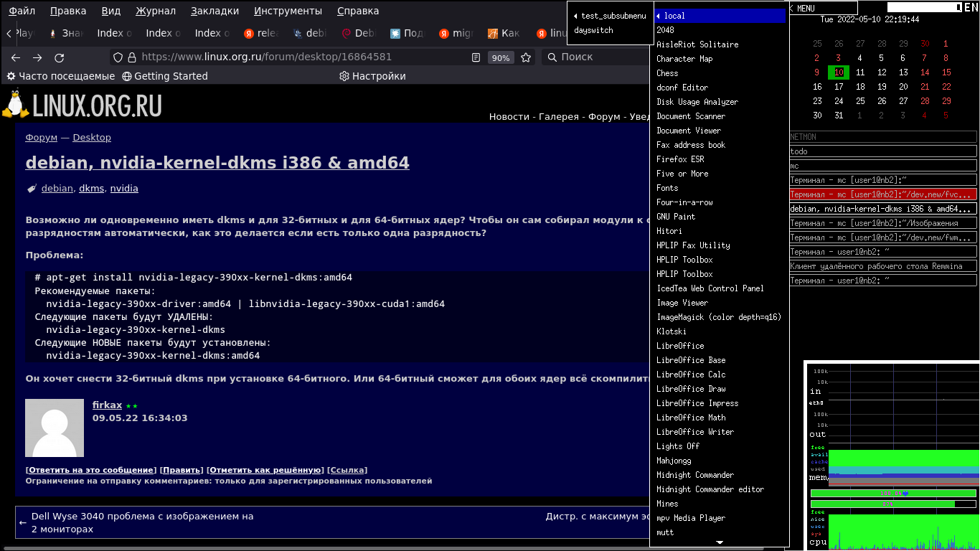This screenshot has width=980, height=551.
Task: Open firkax user profile link
Action: [107, 405]
